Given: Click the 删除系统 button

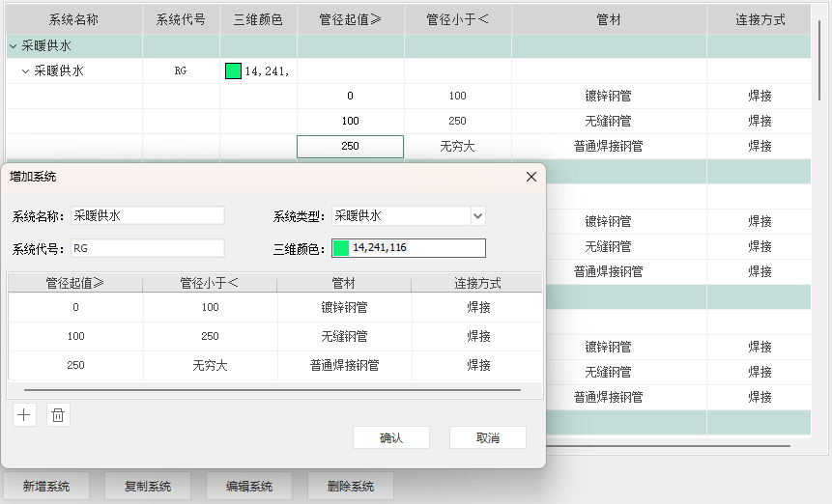Looking at the screenshot, I should click(x=351, y=486).
